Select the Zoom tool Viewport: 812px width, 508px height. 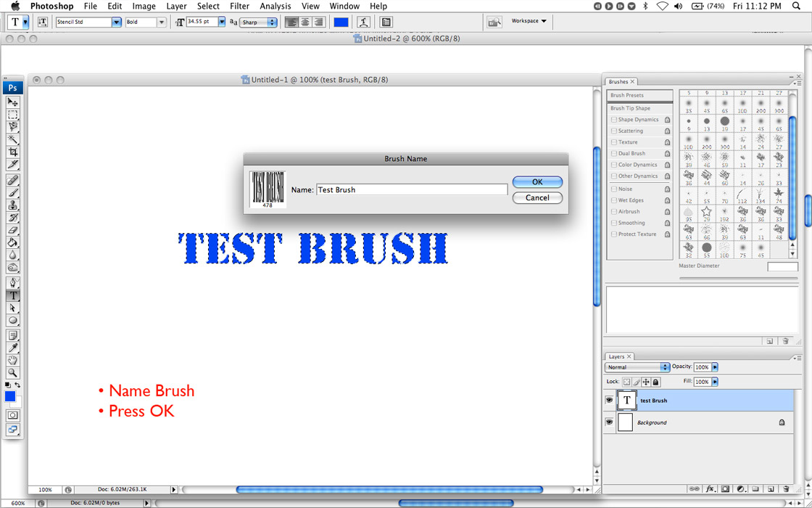(13, 373)
